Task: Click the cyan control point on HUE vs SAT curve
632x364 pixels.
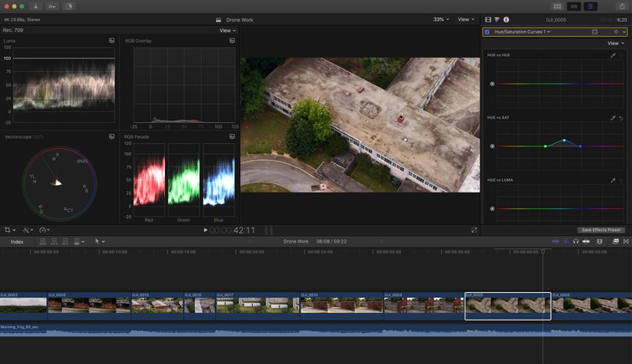Action: point(564,140)
